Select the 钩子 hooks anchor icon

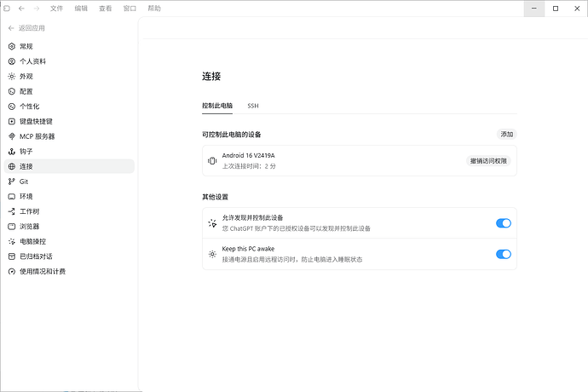pyautogui.click(x=12, y=151)
